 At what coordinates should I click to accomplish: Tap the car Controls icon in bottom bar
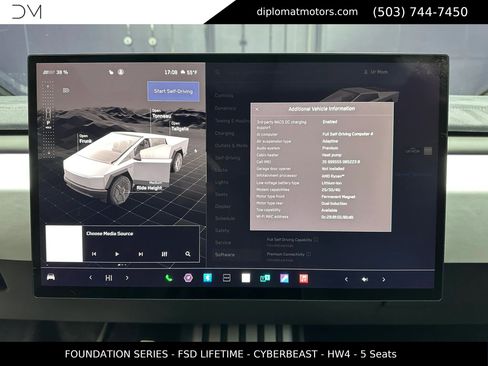[51, 277]
